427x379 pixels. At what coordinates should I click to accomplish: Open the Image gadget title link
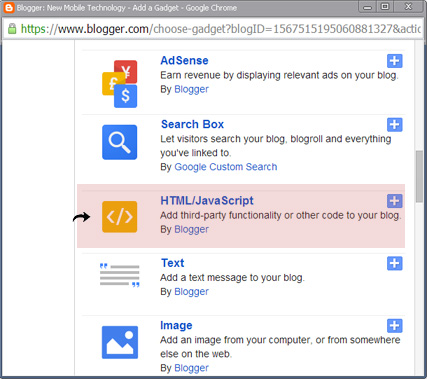point(176,325)
